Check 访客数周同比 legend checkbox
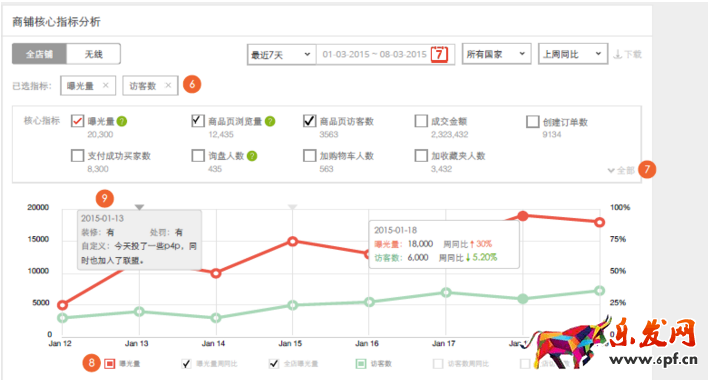This screenshot has width=708, height=380. (x=438, y=364)
